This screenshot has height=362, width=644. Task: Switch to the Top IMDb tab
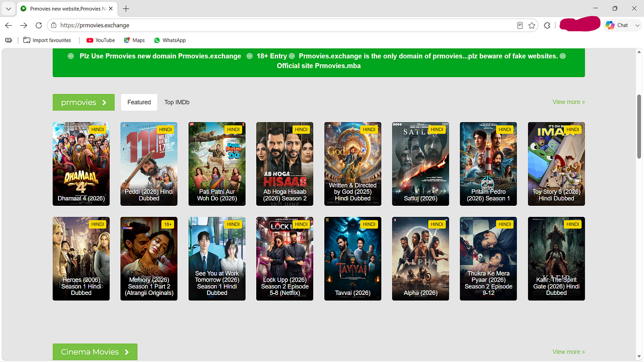[177, 102]
